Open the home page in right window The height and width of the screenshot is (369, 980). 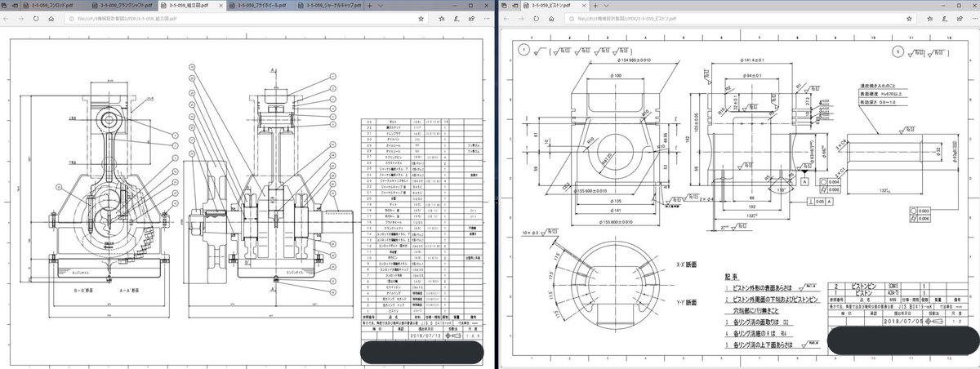point(551,18)
